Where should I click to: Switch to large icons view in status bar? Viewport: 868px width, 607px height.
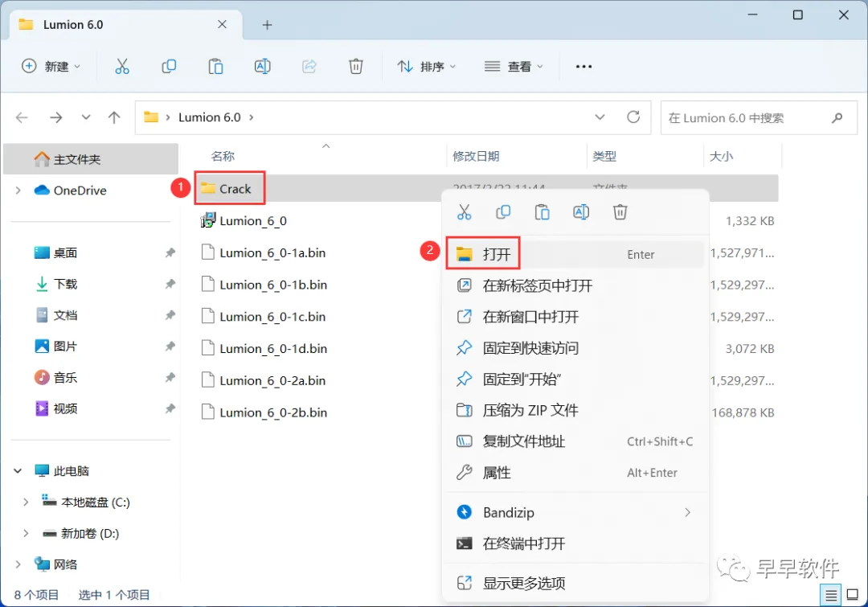pyautogui.click(x=853, y=596)
